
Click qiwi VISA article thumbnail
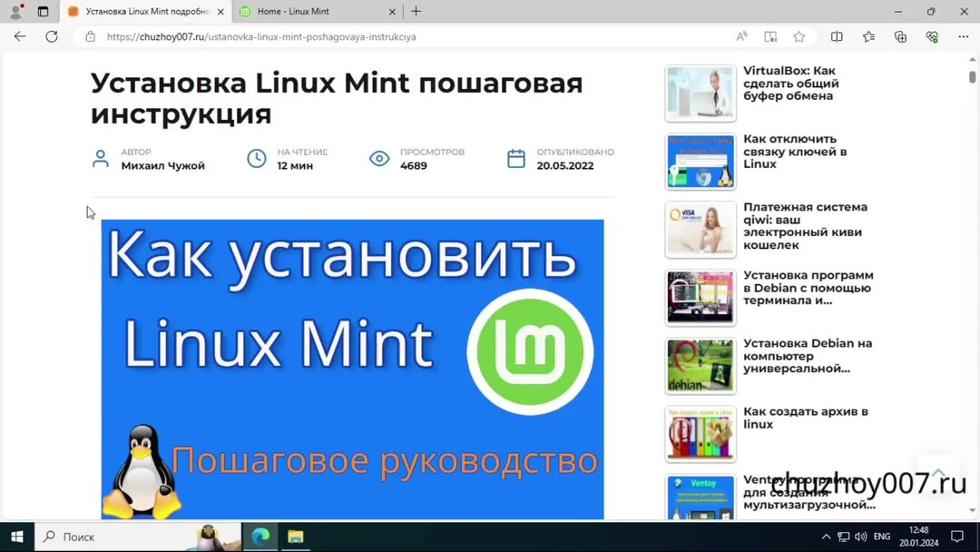701,230
